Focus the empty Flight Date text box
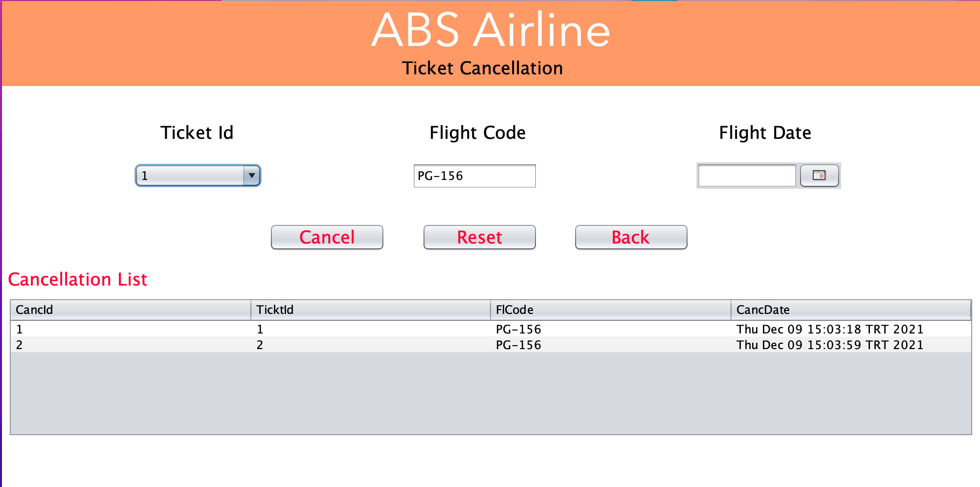 click(747, 176)
